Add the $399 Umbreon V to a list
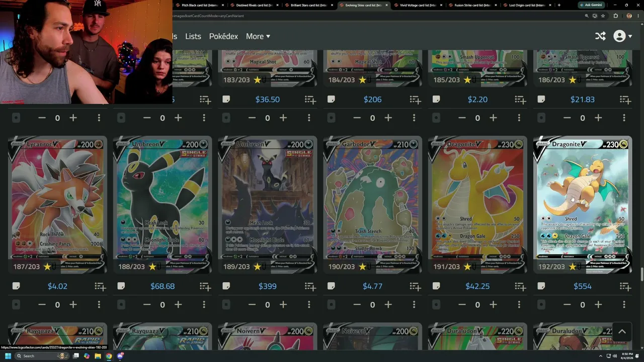This screenshot has height=362, width=644. 310,287
